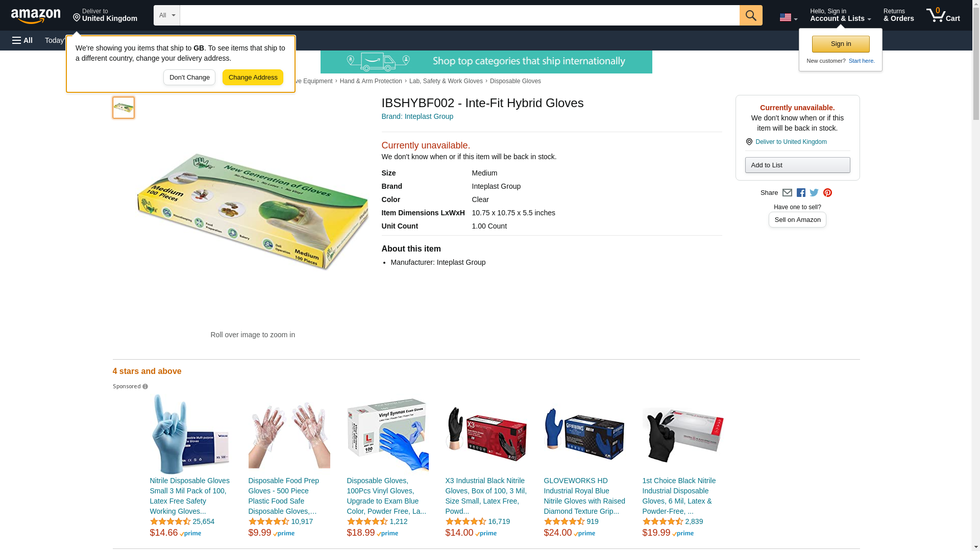Expand Account & Lists menu
This screenshot has width=980, height=551.
coord(840,15)
